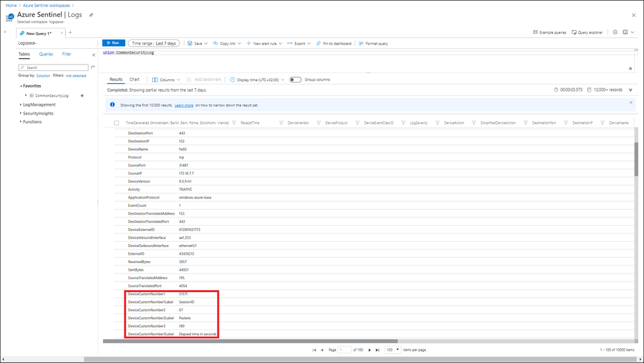Viewport: 644px width, 363px height.
Task: Click the Learn more link
Action: point(184,105)
